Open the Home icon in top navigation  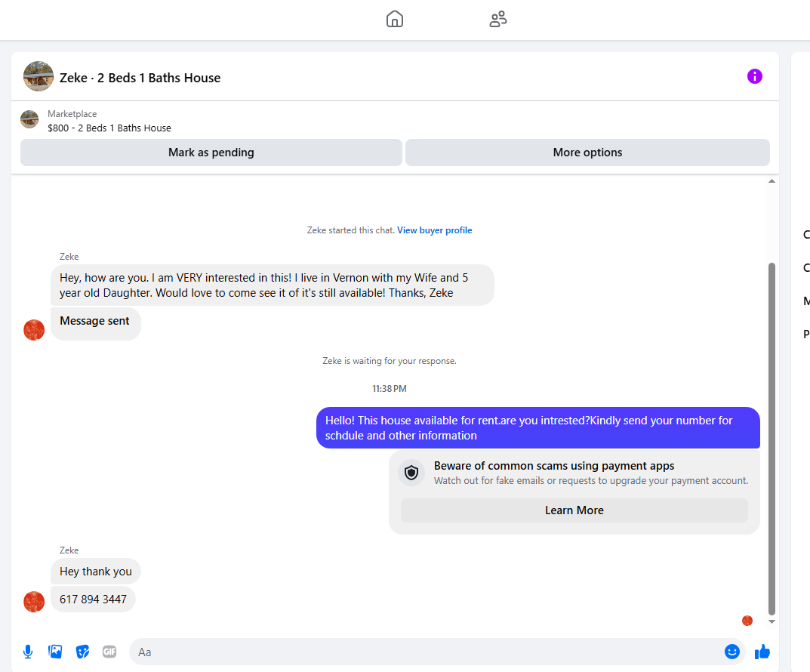click(x=395, y=19)
